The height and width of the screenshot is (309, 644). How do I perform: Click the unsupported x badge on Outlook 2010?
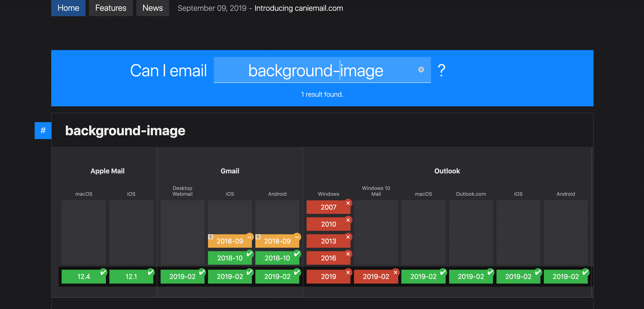click(x=348, y=220)
